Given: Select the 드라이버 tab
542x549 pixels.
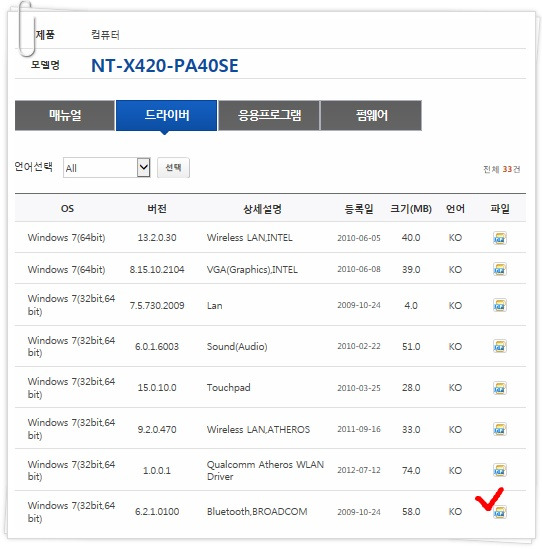Looking at the screenshot, I should point(167,115).
